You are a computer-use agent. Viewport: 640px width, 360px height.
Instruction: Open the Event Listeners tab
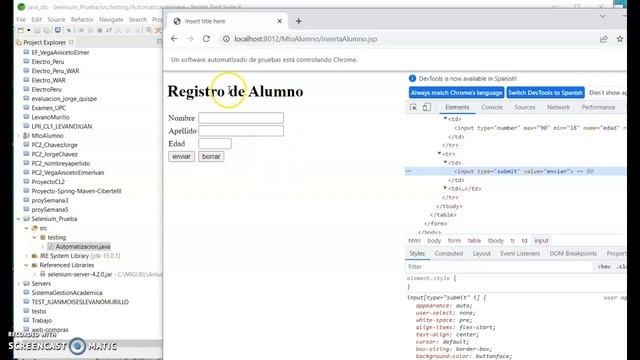[x=520, y=253]
